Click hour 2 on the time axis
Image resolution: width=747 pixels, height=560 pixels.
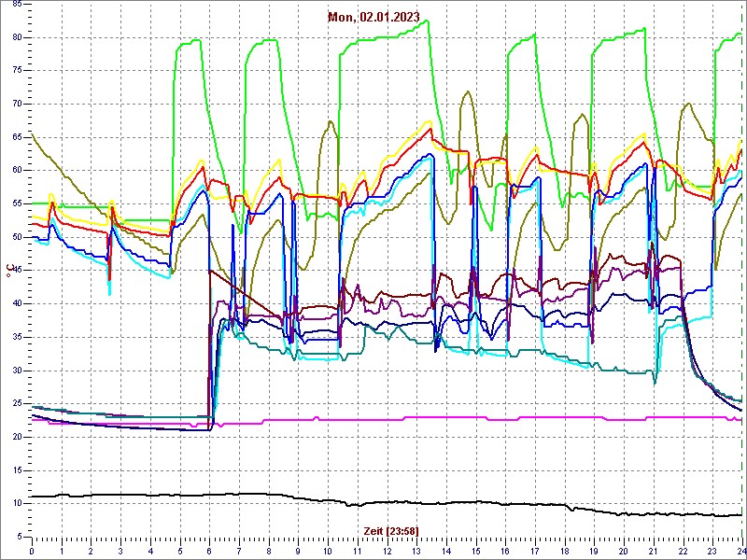point(91,551)
